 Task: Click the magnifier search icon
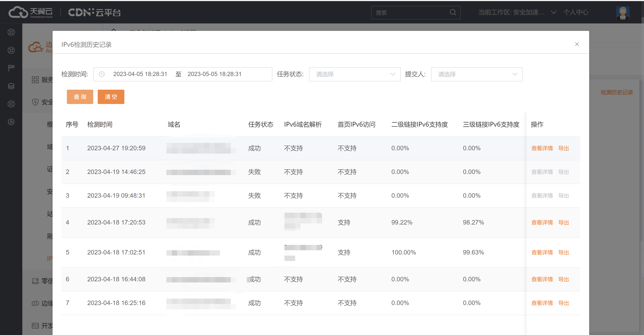pyautogui.click(x=453, y=12)
